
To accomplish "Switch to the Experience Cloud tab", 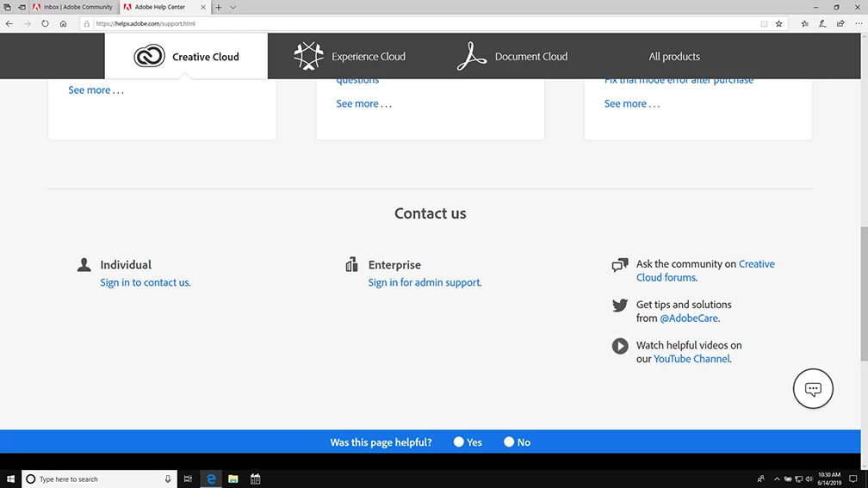I will pyautogui.click(x=350, y=56).
